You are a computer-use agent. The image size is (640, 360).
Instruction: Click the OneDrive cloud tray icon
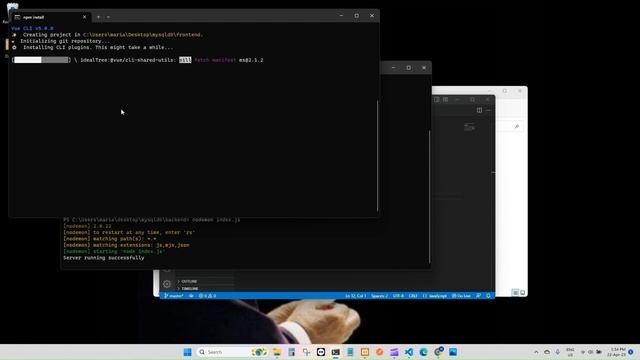coord(547,352)
